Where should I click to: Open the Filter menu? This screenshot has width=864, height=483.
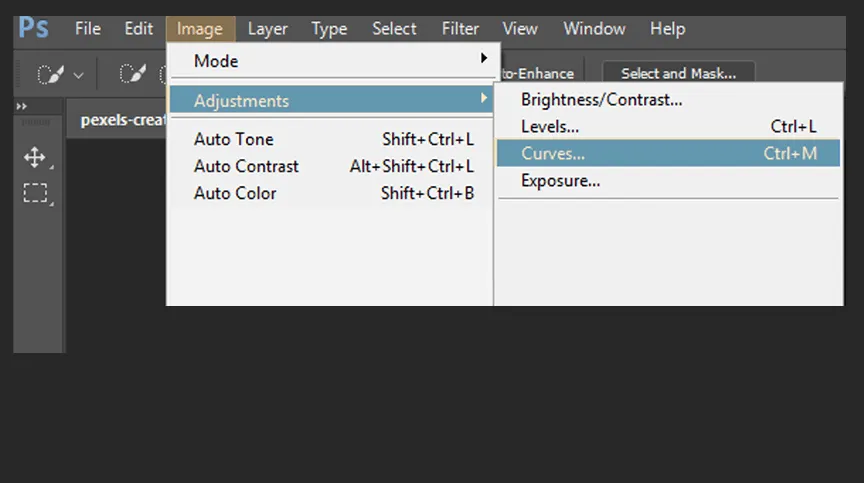(460, 29)
